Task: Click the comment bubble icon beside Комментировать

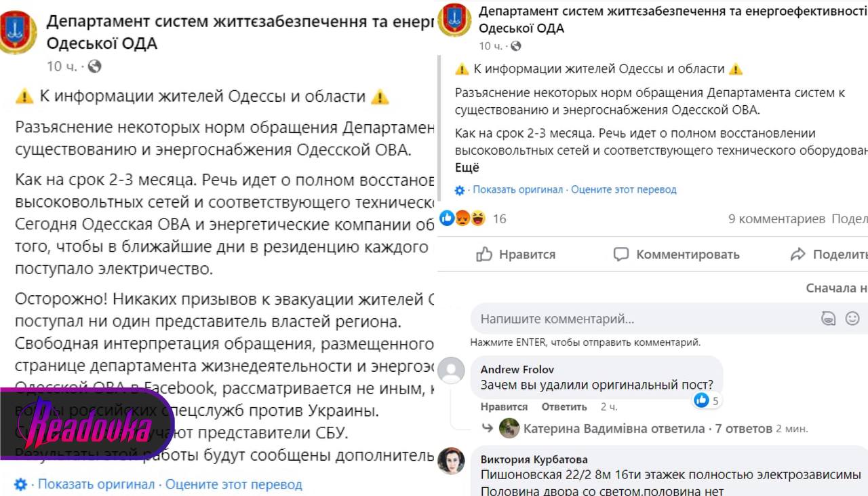Action: pyautogui.click(x=621, y=254)
